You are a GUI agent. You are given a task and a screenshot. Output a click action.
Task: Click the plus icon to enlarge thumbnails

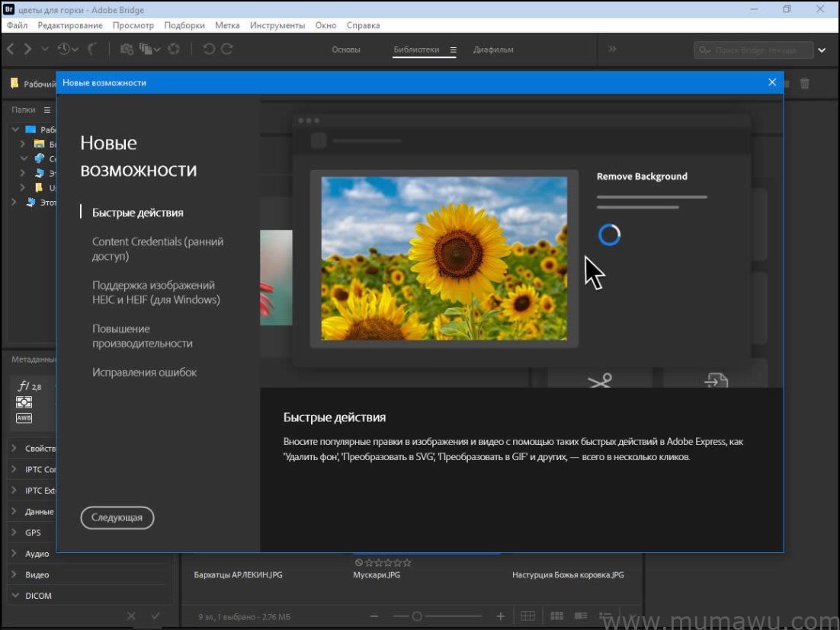[x=501, y=616]
